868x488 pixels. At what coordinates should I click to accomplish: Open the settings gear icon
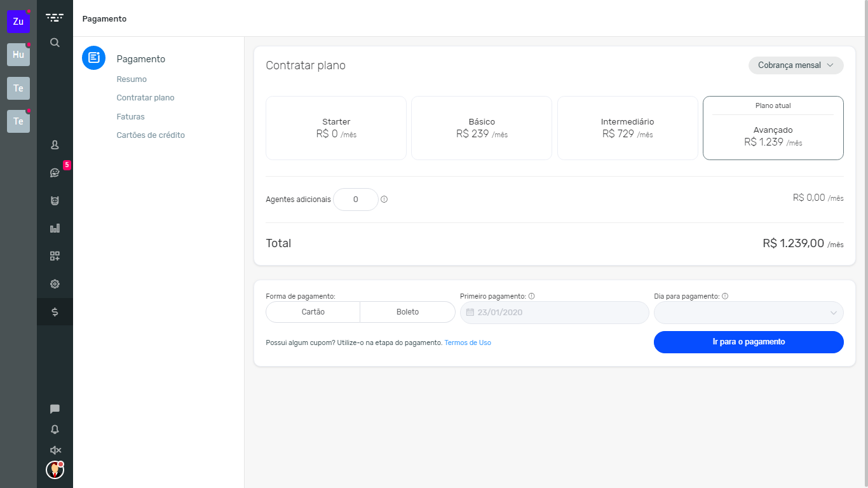pos(55,284)
